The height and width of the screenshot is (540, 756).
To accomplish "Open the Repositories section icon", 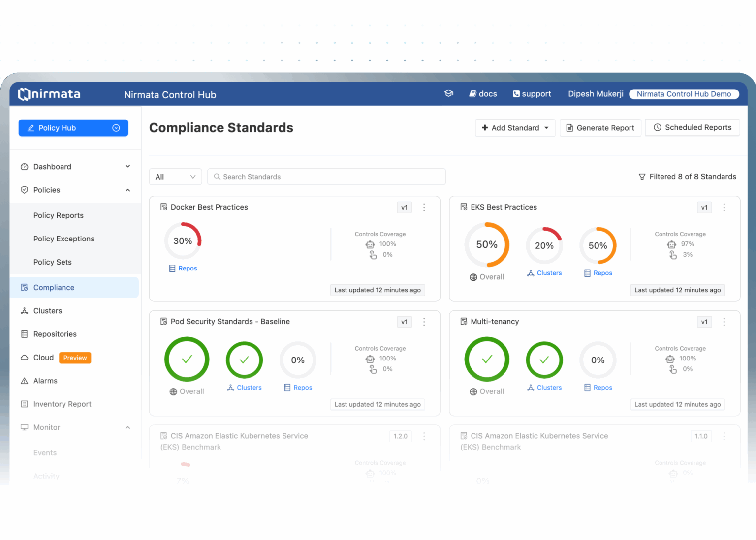I will [24, 334].
